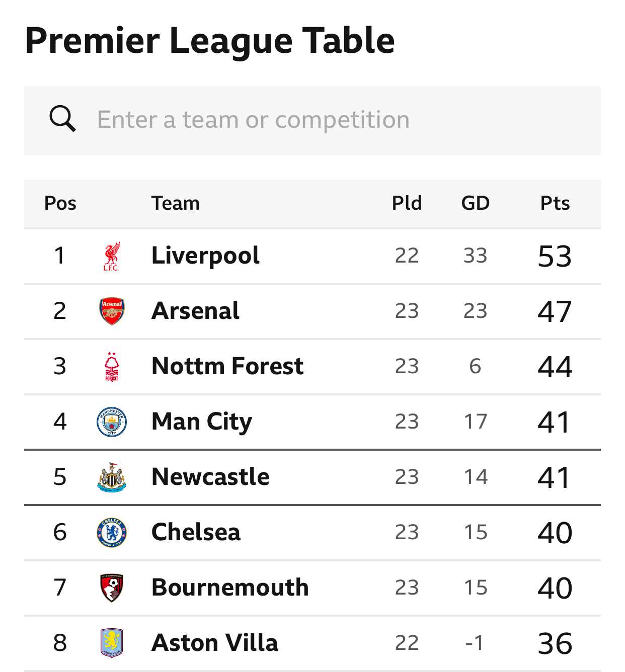Select the Bournemouth team name
This screenshot has height=672, width=625.
coord(230,587)
